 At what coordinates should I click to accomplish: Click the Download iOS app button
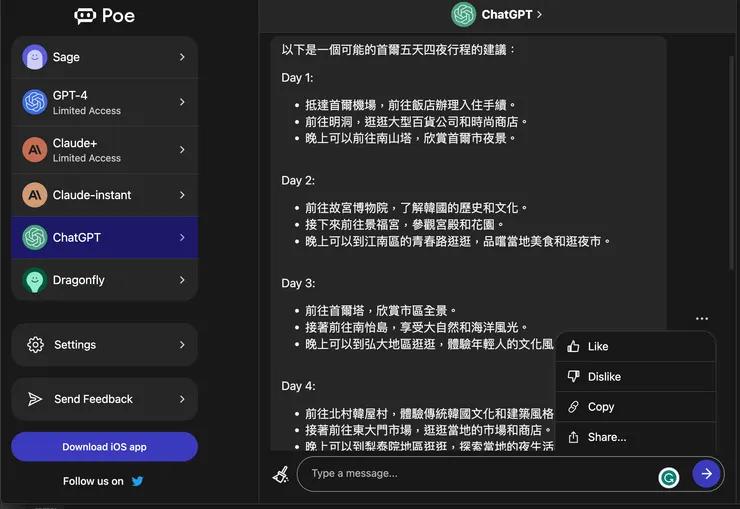[x=104, y=447]
